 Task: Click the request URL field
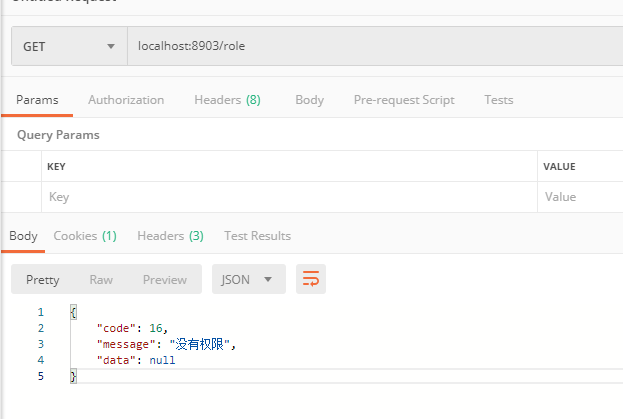370,46
